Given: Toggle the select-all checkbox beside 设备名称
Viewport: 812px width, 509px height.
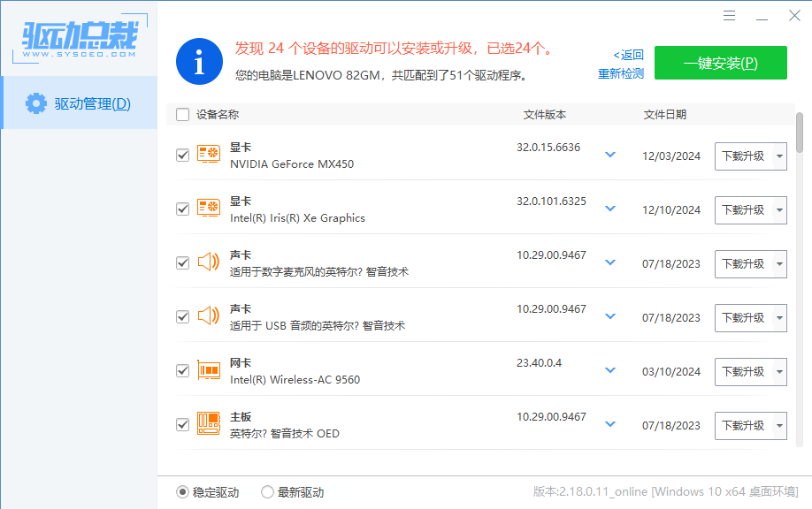Looking at the screenshot, I should tap(183, 114).
